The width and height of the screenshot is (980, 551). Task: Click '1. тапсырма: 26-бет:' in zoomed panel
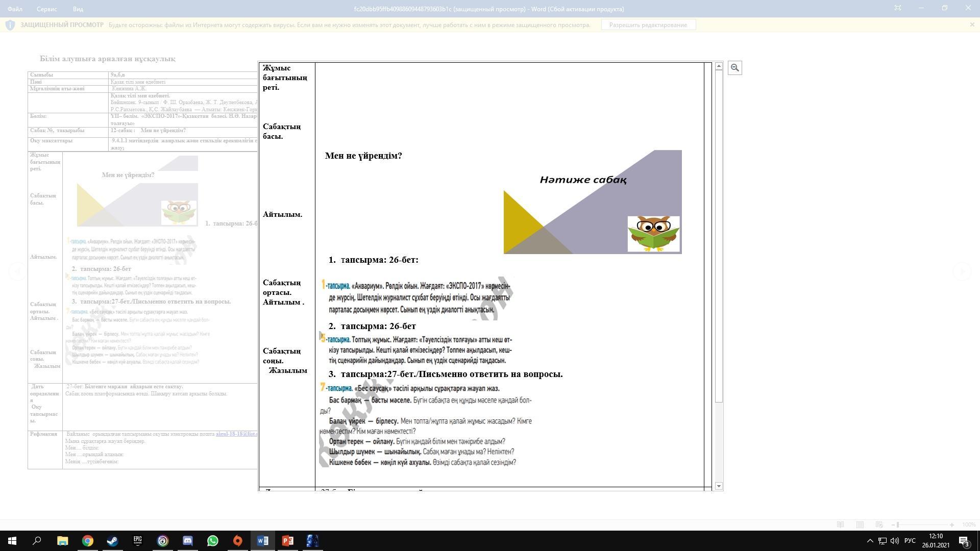coord(374,260)
